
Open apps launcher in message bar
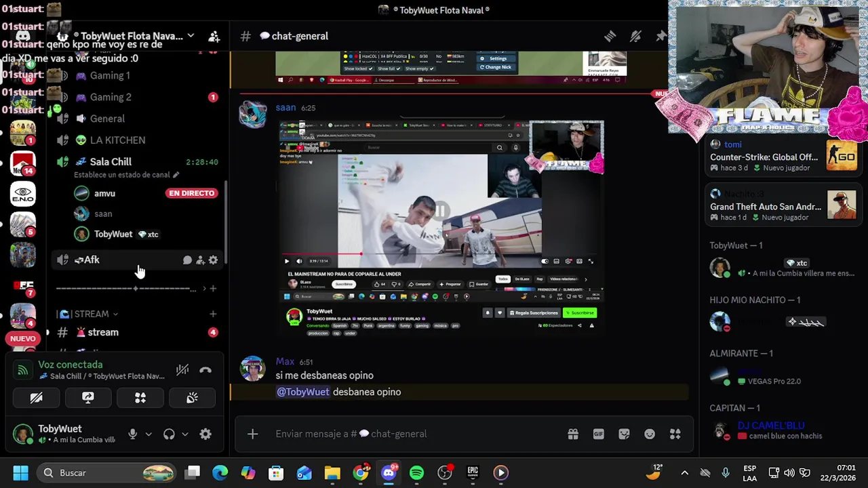(x=675, y=434)
